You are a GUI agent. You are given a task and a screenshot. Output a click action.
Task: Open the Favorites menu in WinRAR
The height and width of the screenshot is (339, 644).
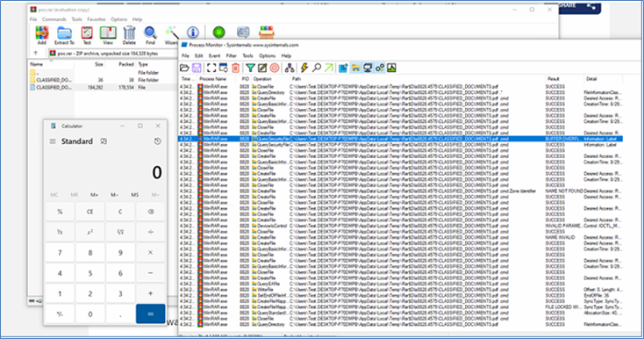(97, 19)
